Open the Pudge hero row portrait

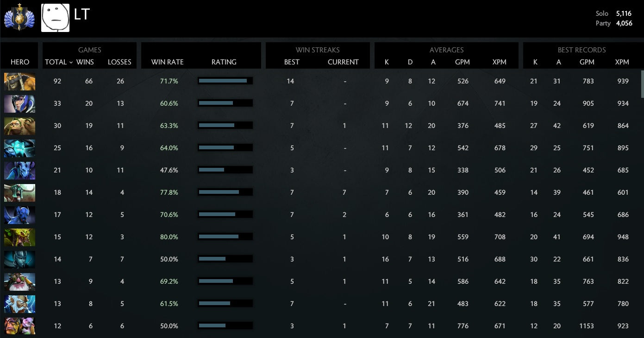(19, 126)
